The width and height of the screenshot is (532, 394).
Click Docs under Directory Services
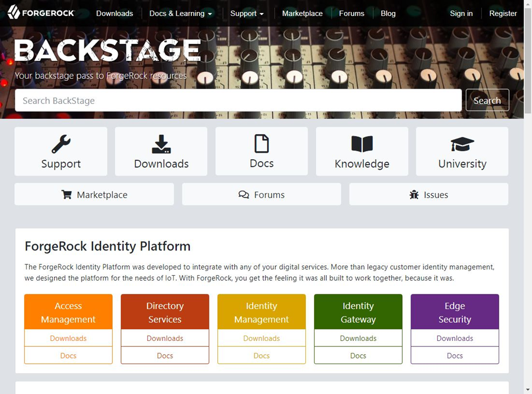[x=165, y=356]
